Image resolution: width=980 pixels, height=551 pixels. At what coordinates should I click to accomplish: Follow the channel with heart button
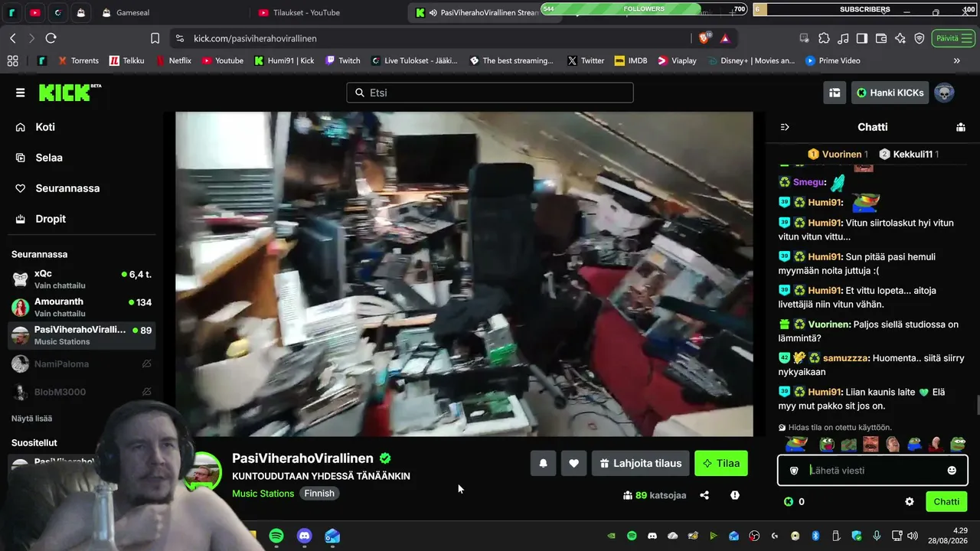point(573,463)
